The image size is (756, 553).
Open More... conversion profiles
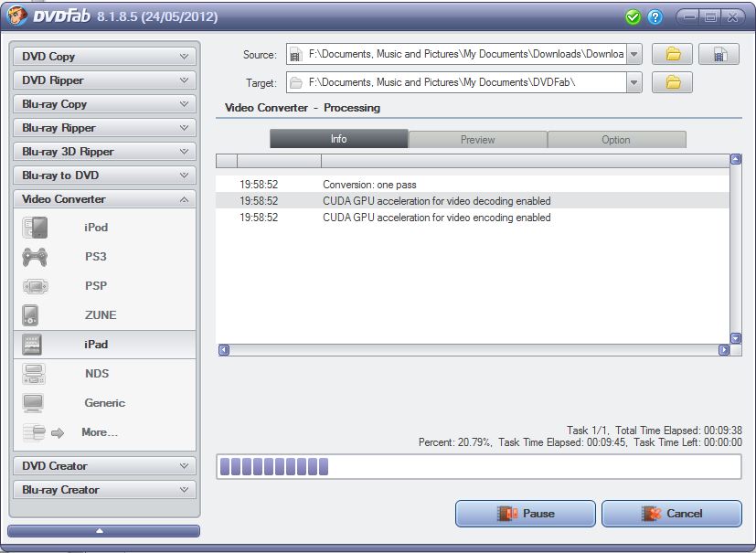(100, 432)
